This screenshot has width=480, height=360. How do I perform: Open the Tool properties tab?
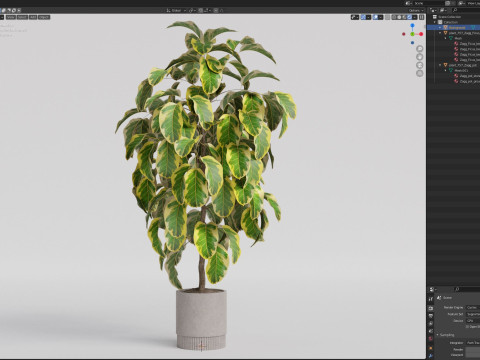tap(431, 299)
